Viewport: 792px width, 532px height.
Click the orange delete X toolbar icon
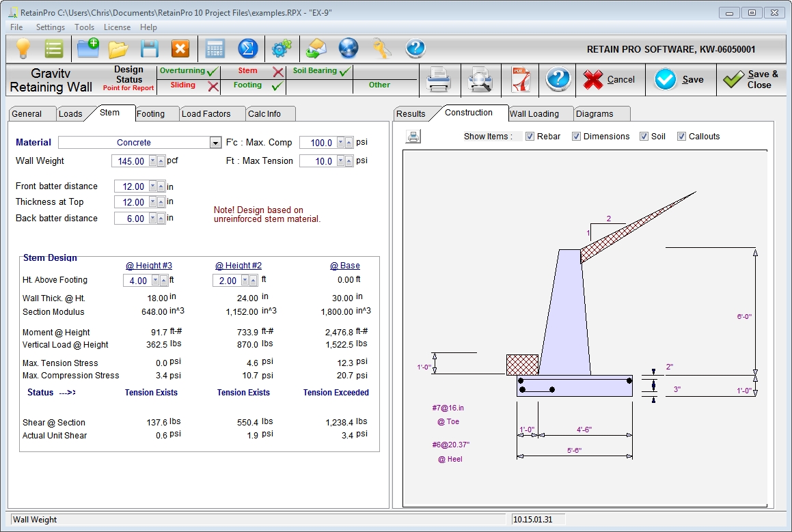point(180,49)
